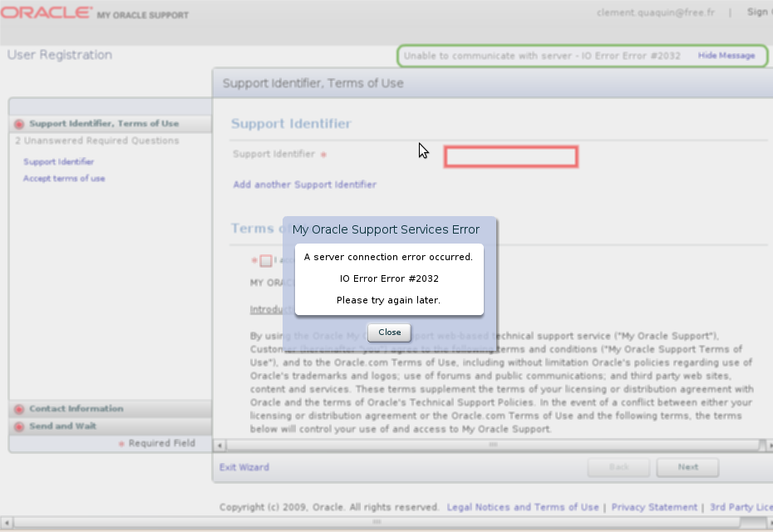Image resolution: width=773 pixels, height=532 pixels.
Task: Click the My Oracle Support Services Error title
Action: point(386,229)
